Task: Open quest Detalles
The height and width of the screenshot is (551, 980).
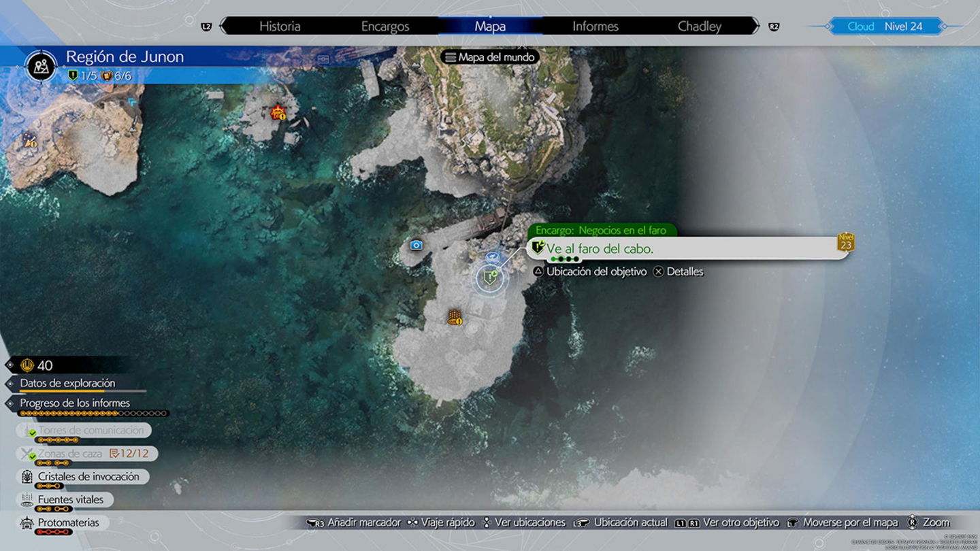Action: [685, 271]
